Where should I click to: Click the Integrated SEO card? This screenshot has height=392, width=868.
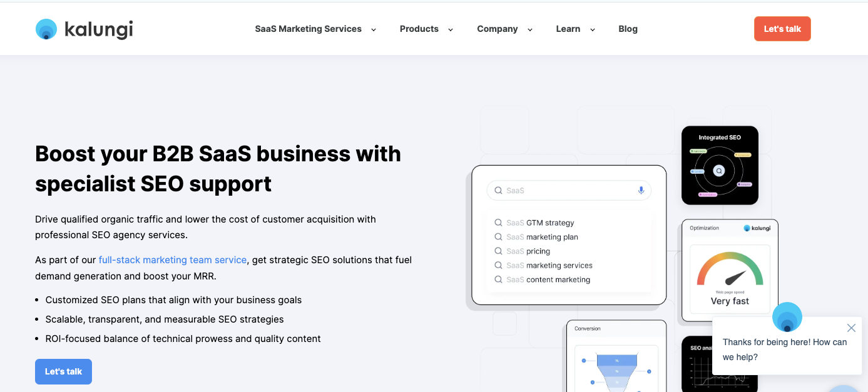click(x=720, y=166)
